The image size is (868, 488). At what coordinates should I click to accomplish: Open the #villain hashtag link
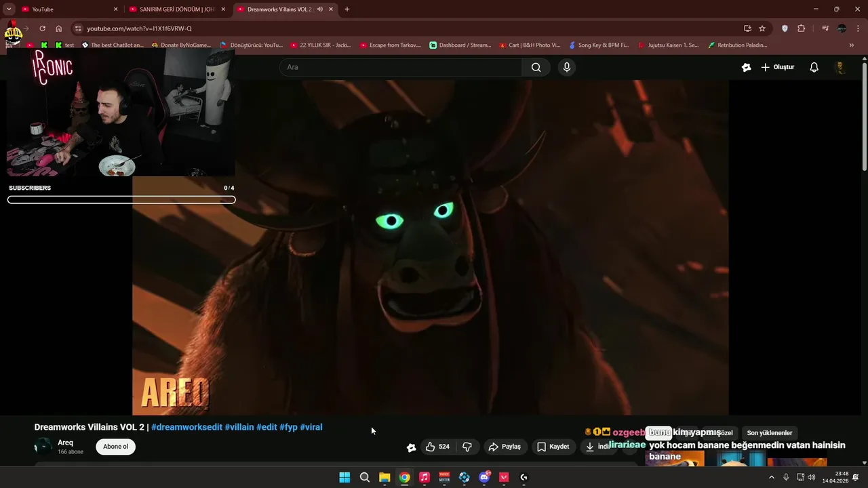239,427
